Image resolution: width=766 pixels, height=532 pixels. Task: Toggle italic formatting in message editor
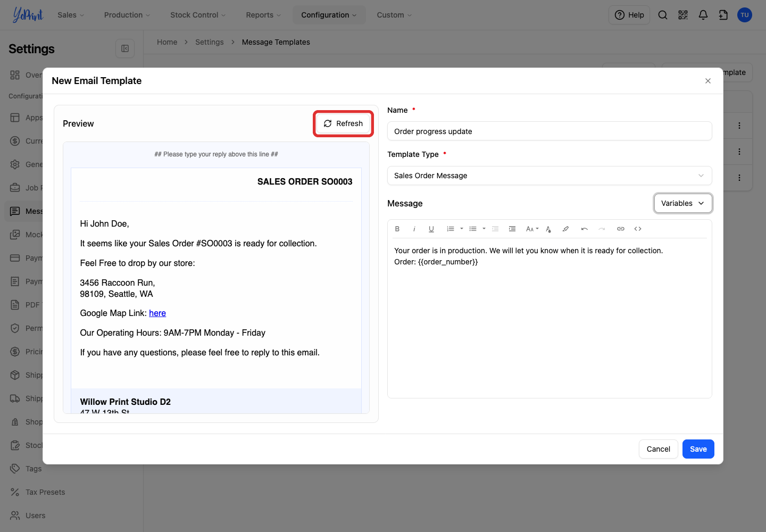(414, 229)
